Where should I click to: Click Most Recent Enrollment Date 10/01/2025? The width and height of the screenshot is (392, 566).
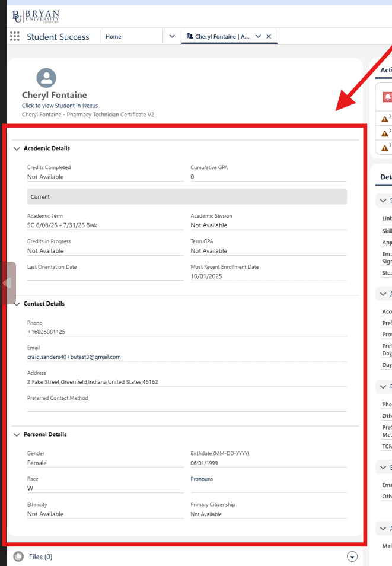[x=206, y=276]
